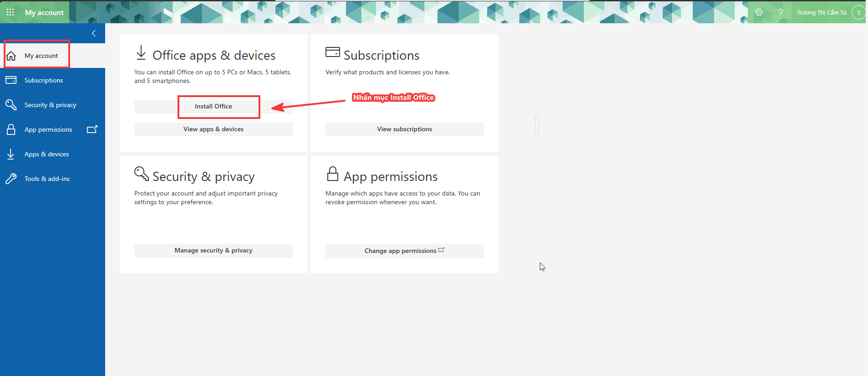Click the text 'Verify what products and licenses you have.'
The height and width of the screenshot is (376, 868).
point(387,72)
